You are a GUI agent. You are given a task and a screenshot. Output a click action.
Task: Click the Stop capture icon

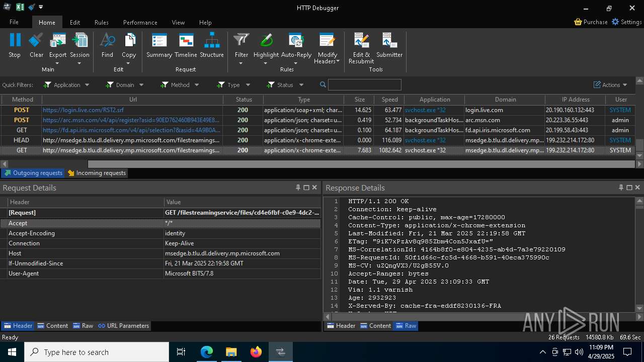point(15,40)
